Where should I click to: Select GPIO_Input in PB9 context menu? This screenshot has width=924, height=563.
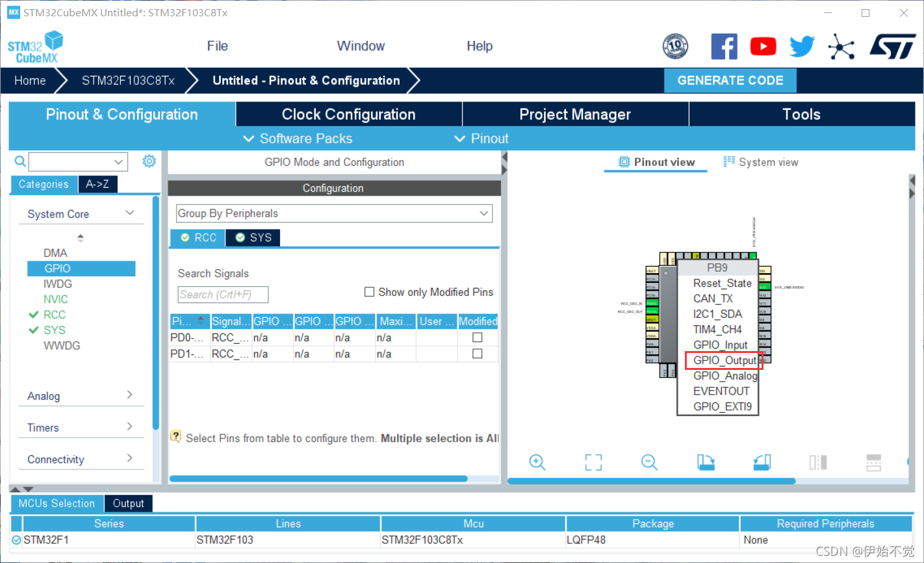pyautogui.click(x=720, y=345)
